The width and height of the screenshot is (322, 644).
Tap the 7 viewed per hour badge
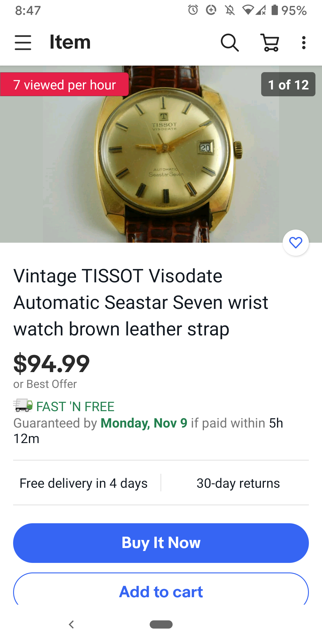[x=64, y=84]
